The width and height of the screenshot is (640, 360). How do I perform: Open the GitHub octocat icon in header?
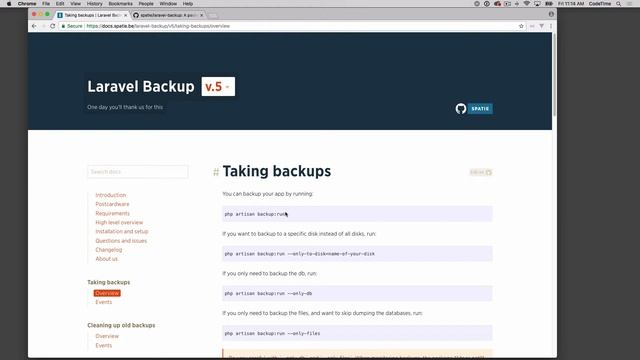pos(461,109)
